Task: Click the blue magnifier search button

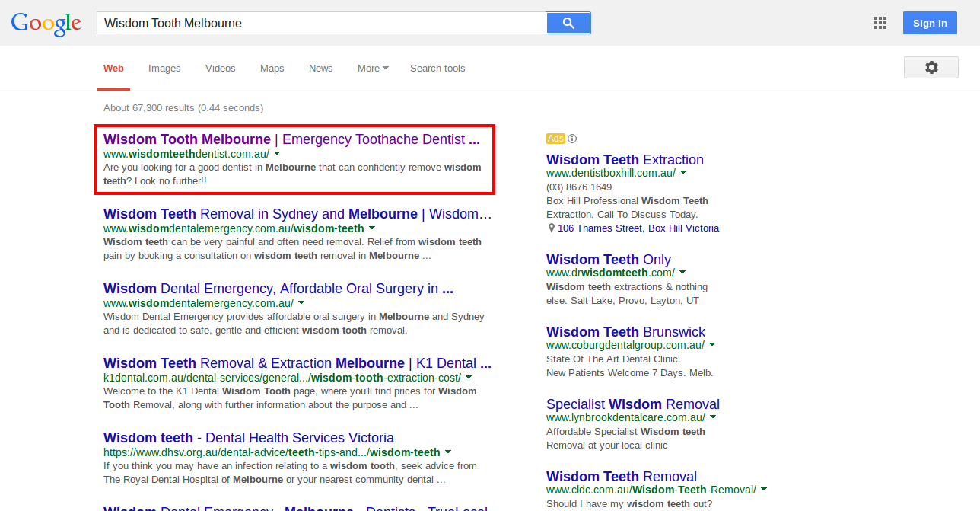Action: 568,23
